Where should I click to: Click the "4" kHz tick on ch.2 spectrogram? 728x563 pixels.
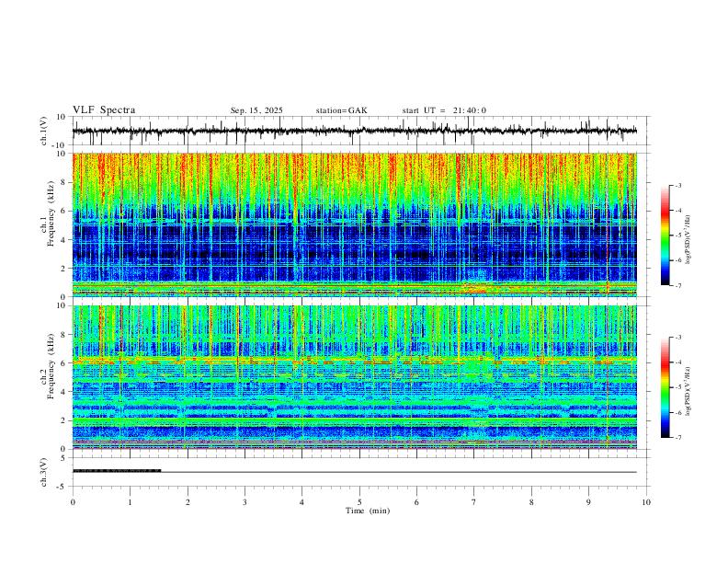(x=63, y=392)
